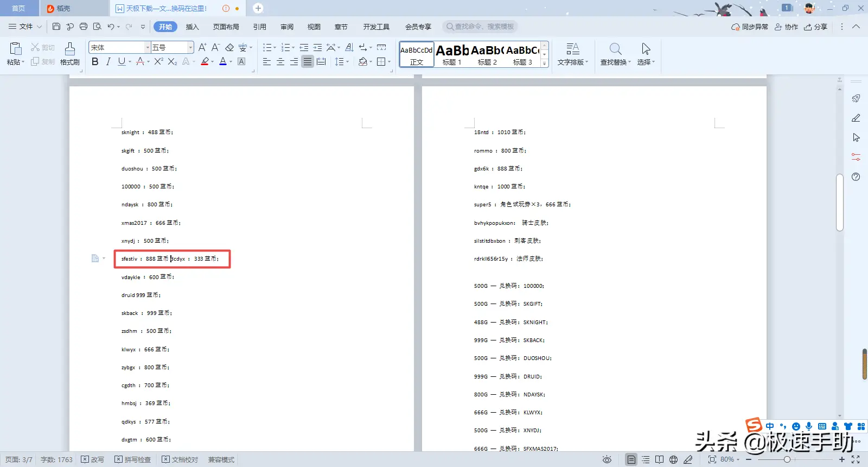Click the zoom slider handle in status bar
Image resolution: width=868 pixels, height=467 pixels.
click(787, 459)
